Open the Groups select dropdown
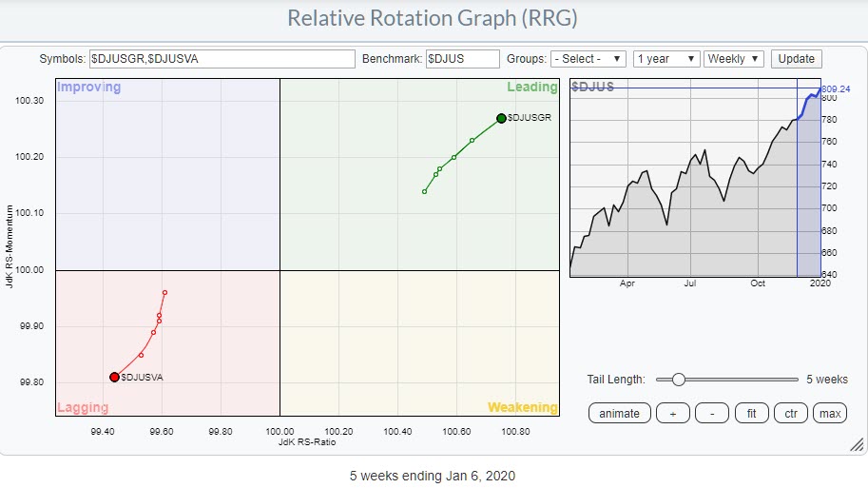Screen dimensions: 868x488 tap(588, 59)
